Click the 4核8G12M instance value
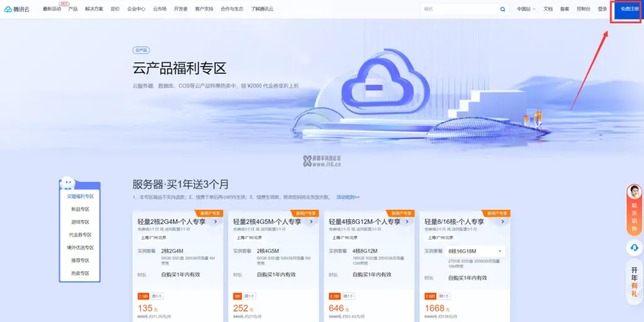Image resolution: width=644 pixels, height=322 pixels. coord(365,251)
